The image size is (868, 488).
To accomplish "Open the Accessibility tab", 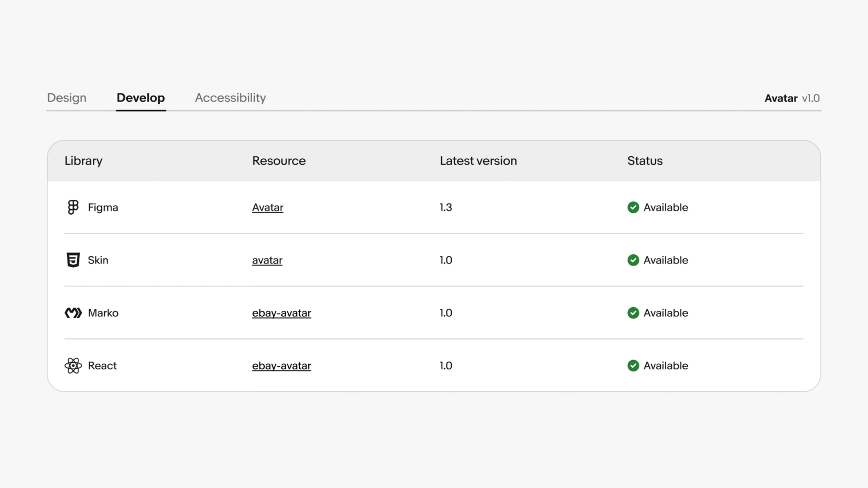I will point(230,98).
